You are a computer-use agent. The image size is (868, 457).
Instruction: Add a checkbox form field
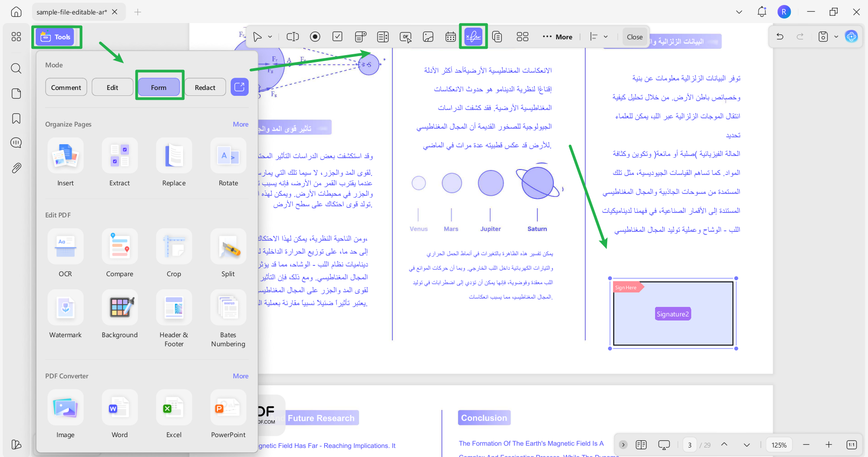(337, 37)
